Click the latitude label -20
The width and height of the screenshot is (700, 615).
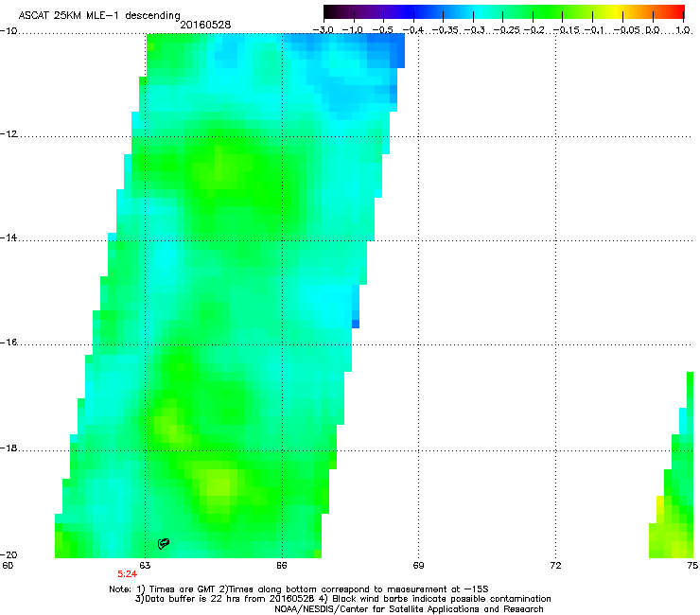point(9,554)
